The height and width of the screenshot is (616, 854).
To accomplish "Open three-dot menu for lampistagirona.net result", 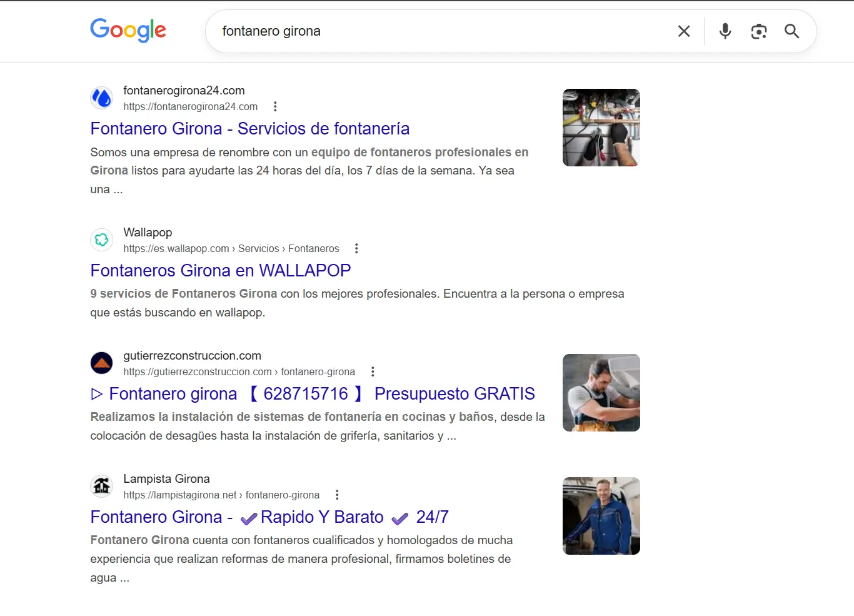I will pos(337,495).
